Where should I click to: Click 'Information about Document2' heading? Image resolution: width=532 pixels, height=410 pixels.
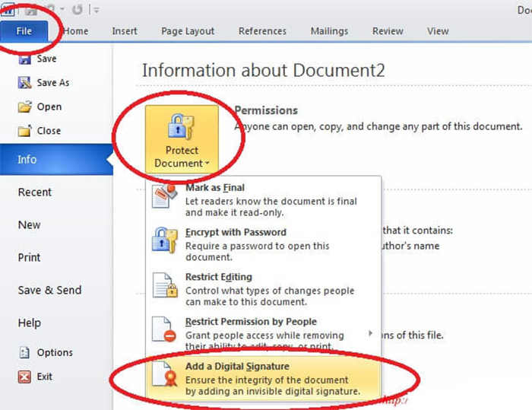tap(263, 71)
